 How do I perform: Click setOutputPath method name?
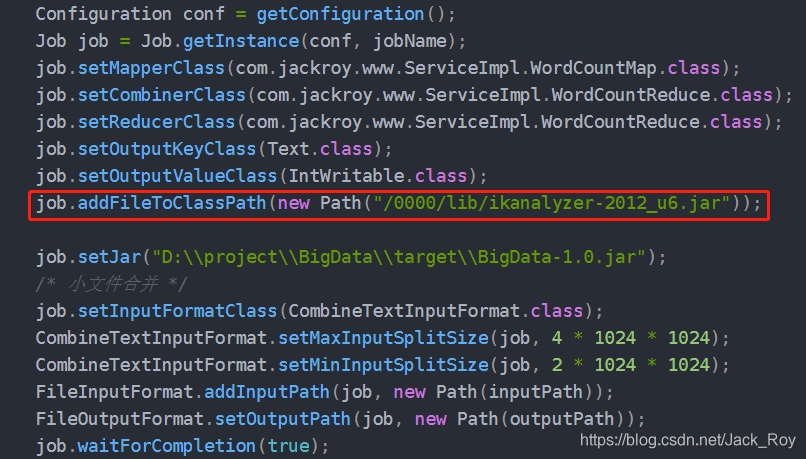(x=283, y=419)
